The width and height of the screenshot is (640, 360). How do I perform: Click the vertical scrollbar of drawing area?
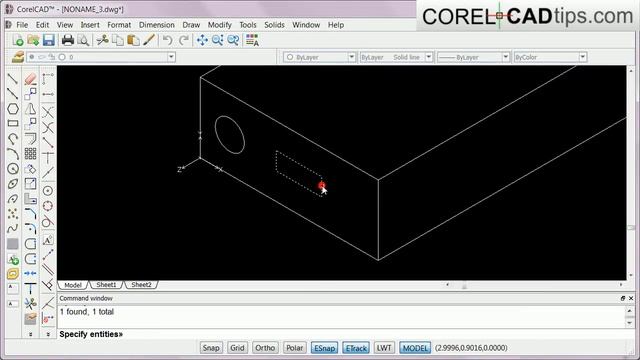tap(631, 172)
